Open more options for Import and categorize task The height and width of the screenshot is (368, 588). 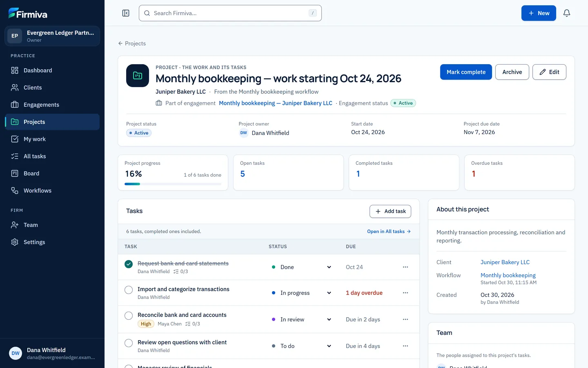[405, 293]
